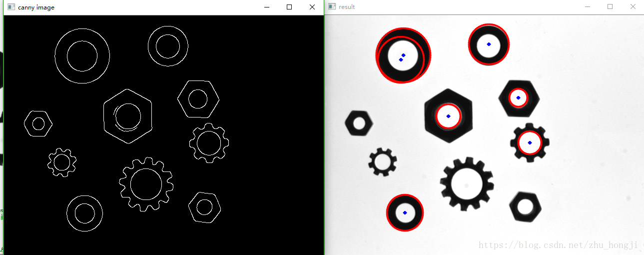This screenshot has width=644, height=255.
Task: Click the canny image window app icon
Action: (x=11, y=7)
